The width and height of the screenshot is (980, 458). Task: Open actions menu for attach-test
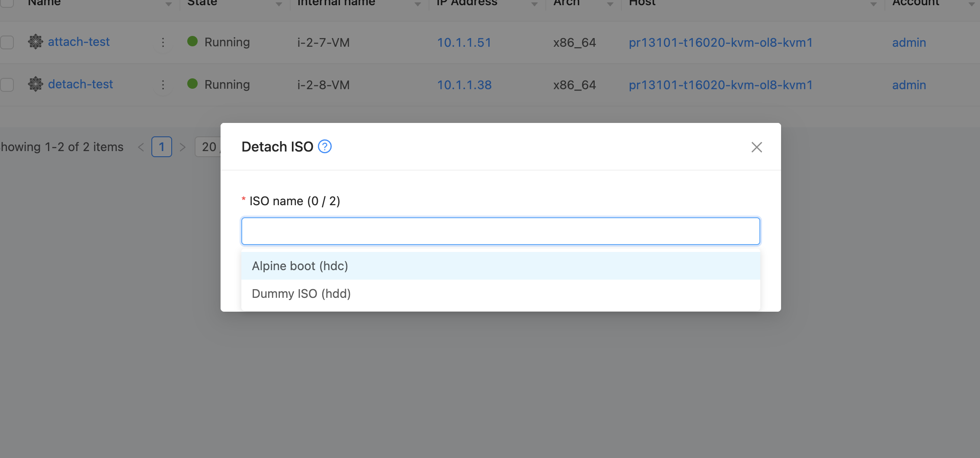click(x=163, y=42)
